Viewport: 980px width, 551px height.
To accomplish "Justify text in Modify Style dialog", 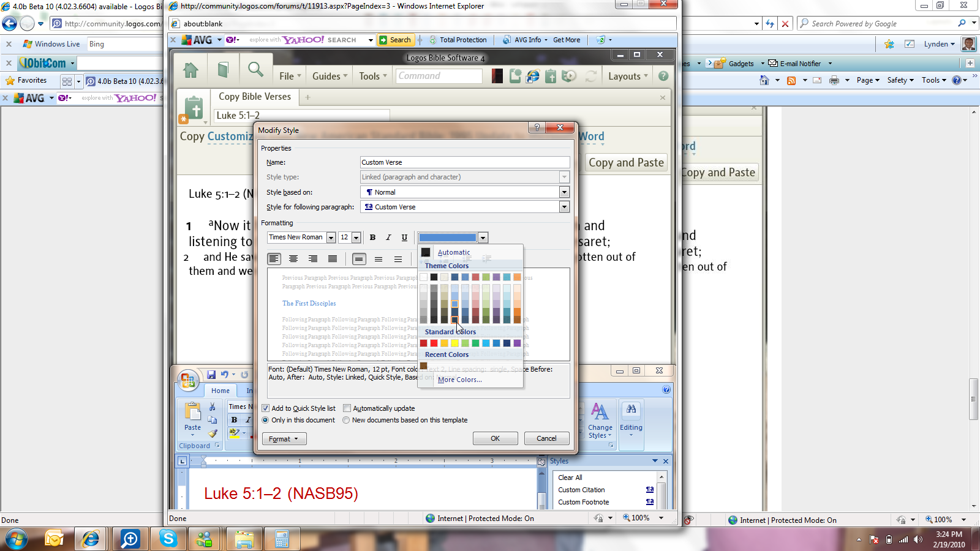I will pos(333,259).
